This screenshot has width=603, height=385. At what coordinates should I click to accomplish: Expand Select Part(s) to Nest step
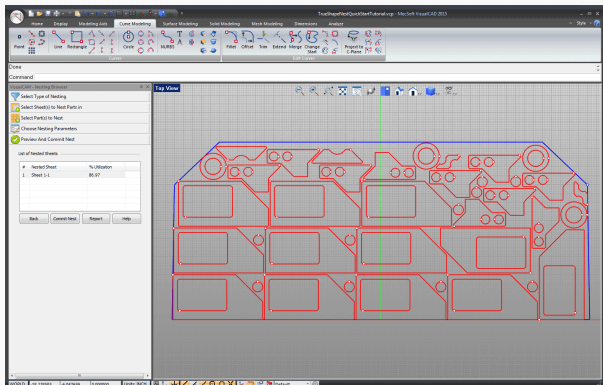(x=80, y=118)
